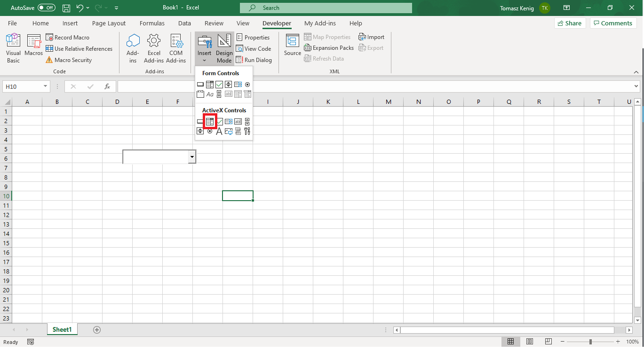Insert an ActiveX Spin Button control
644x351 pixels.
click(x=200, y=131)
